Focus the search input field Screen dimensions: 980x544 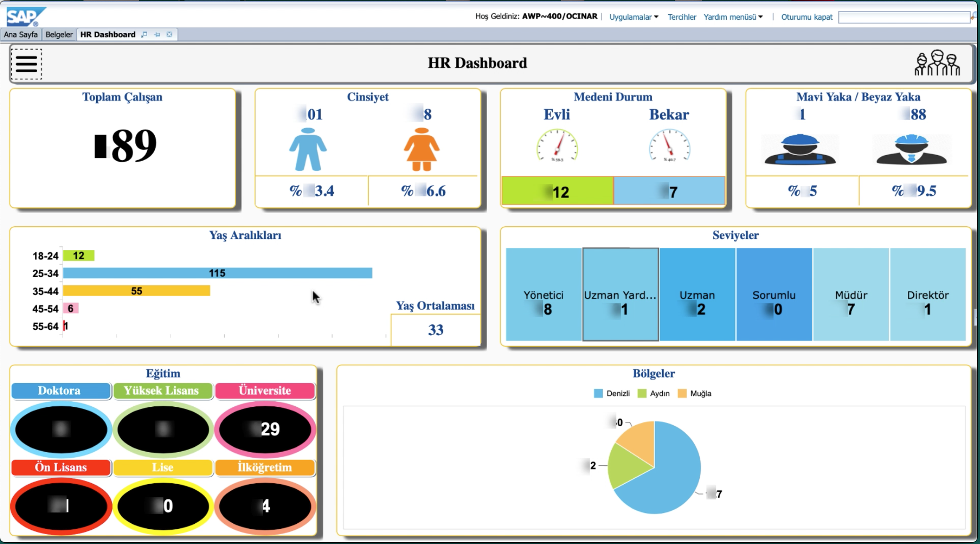tap(904, 17)
